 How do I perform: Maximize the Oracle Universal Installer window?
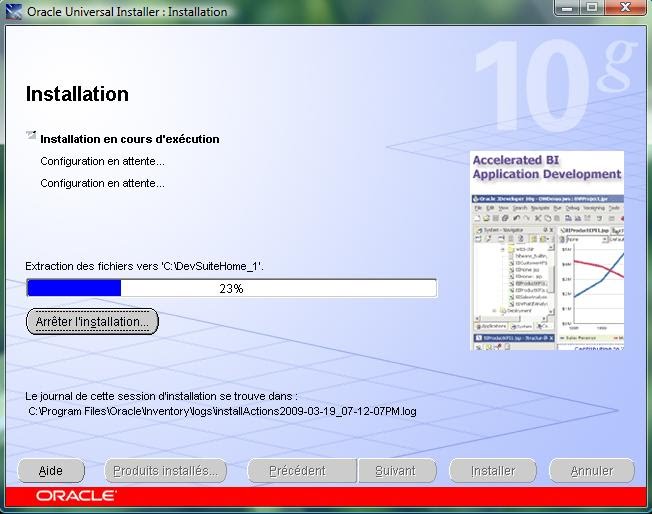point(592,7)
